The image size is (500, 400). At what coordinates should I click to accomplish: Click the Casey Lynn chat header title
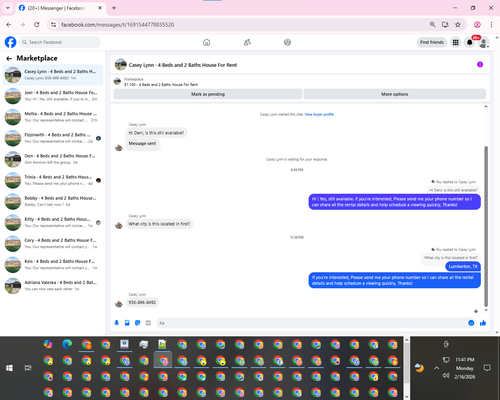[183, 65]
